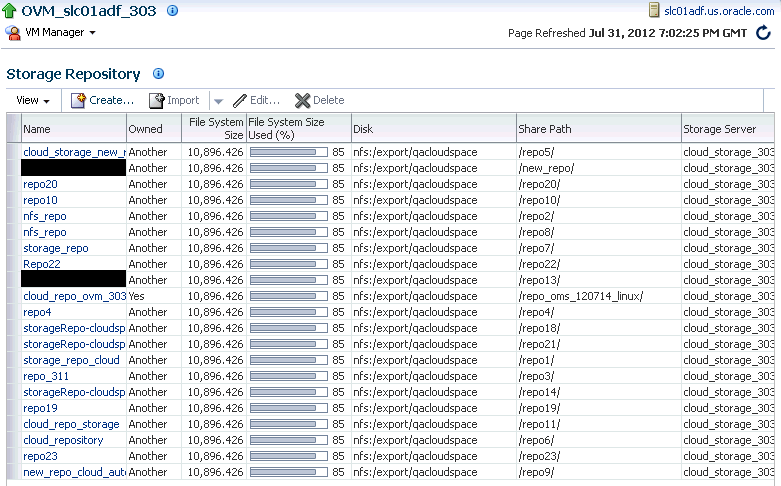Click the Create repository icon
Image resolution: width=781 pixels, height=486 pixels.
point(78,100)
